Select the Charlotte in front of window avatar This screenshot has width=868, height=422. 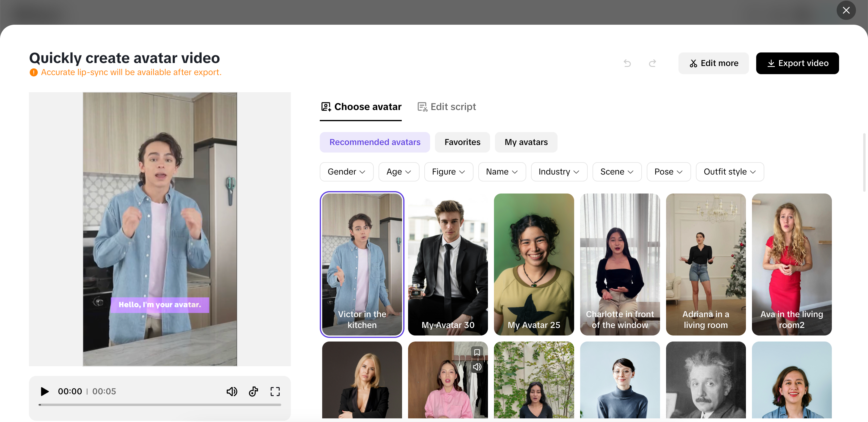(x=620, y=265)
